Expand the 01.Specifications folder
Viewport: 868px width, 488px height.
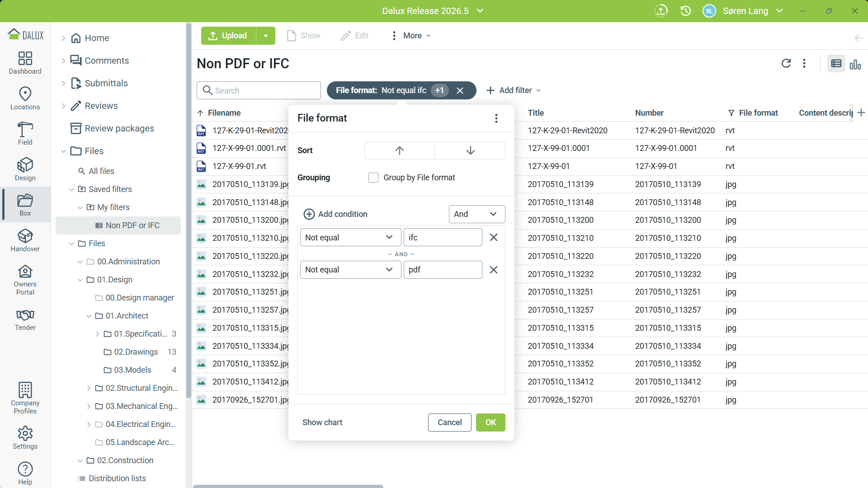pyautogui.click(x=97, y=334)
